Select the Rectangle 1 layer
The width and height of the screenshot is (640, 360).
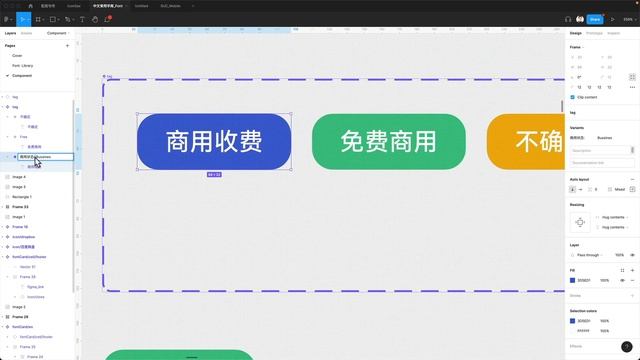(x=22, y=197)
